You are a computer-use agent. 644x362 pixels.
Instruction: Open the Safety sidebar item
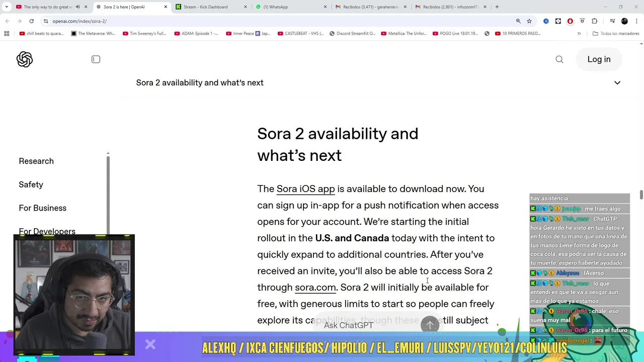pyautogui.click(x=31, y=185)
